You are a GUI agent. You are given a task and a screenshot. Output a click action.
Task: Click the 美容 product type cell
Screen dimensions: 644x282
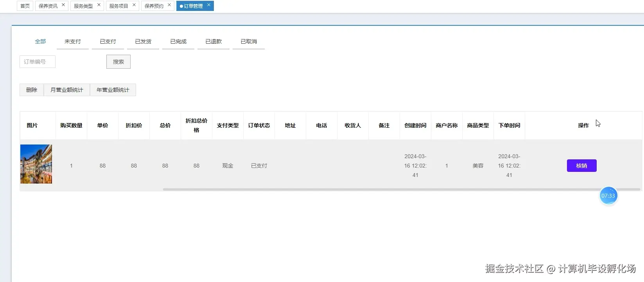478,166
